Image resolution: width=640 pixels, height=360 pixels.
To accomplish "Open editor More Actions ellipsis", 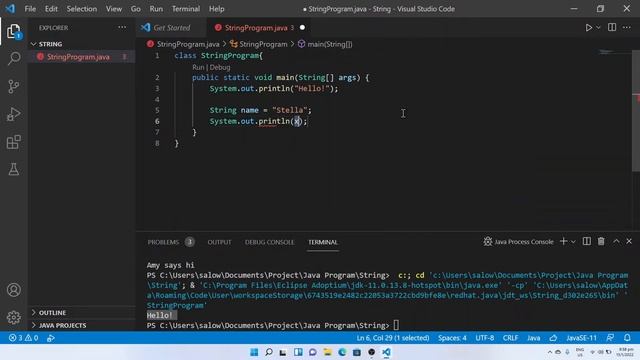I will (x=627, y=27).
